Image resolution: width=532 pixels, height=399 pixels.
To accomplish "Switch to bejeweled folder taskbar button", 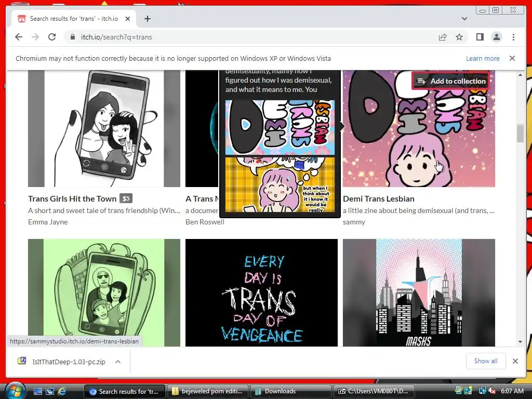I will click(207, 391).
